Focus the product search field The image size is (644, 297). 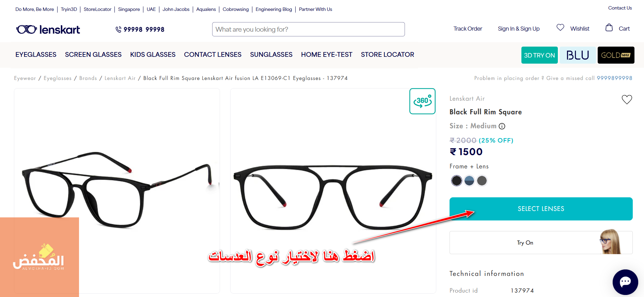pyautogui.click(x=308, y=29)
